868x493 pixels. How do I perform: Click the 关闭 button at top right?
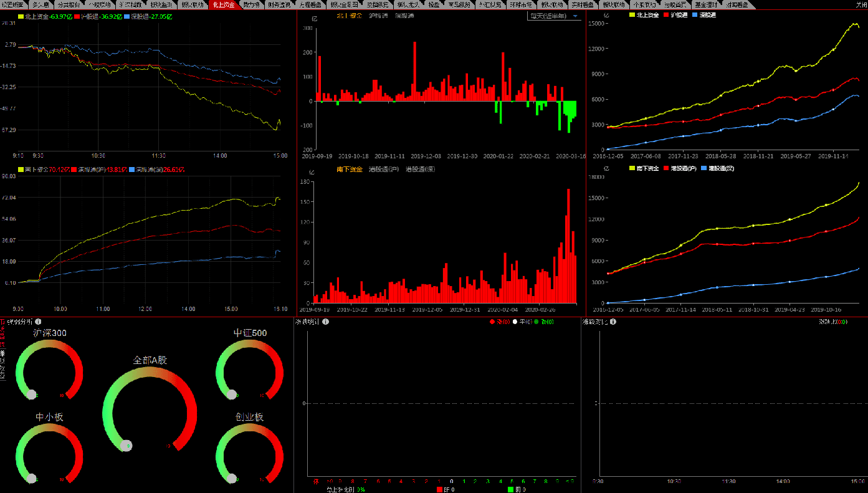(x=861, y=5)
